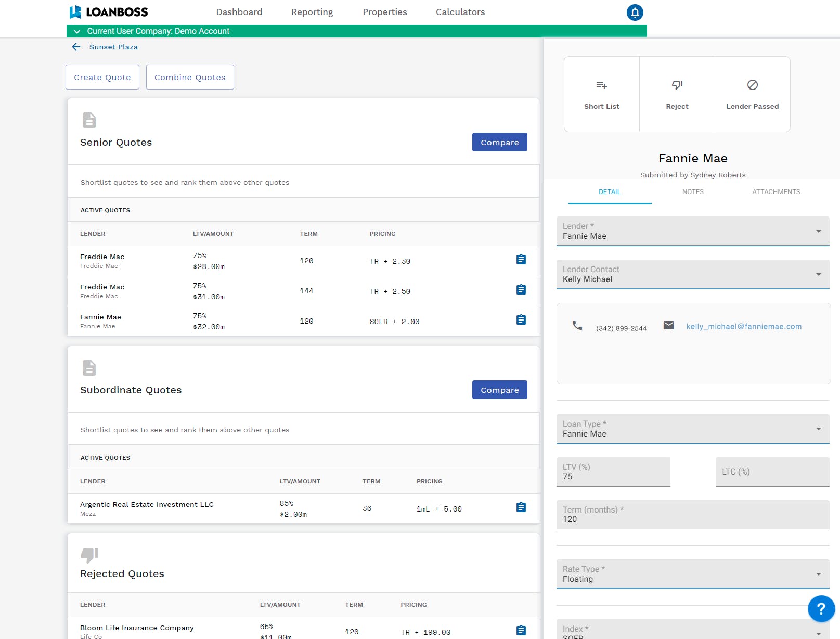
Task: Open clipboard icon for Fannie Mae quote row
Action: [x=521, y=319]
